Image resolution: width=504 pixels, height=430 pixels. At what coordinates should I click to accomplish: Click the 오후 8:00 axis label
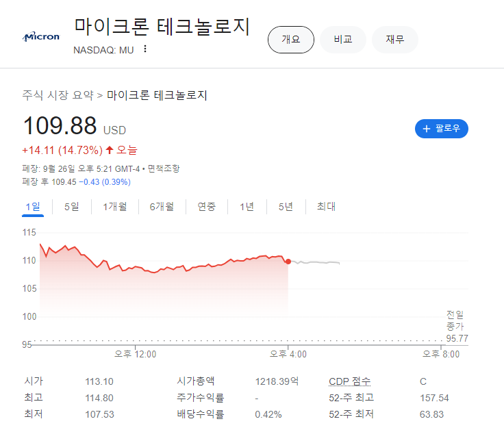441,354
